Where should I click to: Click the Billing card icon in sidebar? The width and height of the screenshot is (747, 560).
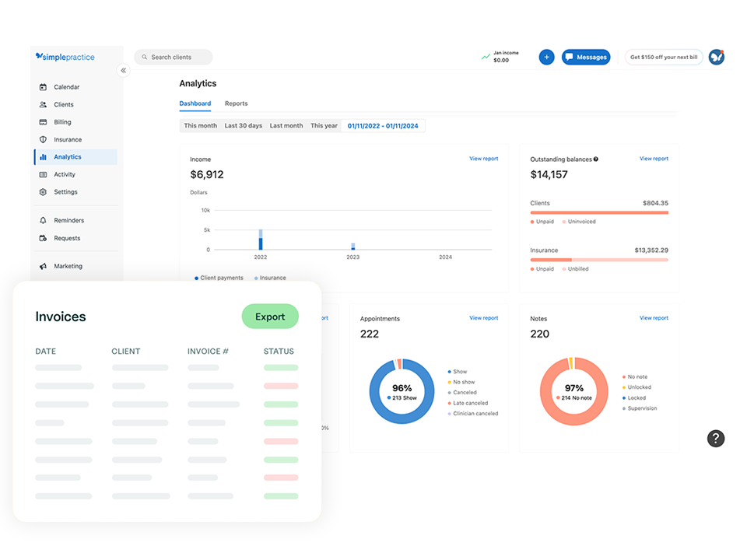(43, 122)
